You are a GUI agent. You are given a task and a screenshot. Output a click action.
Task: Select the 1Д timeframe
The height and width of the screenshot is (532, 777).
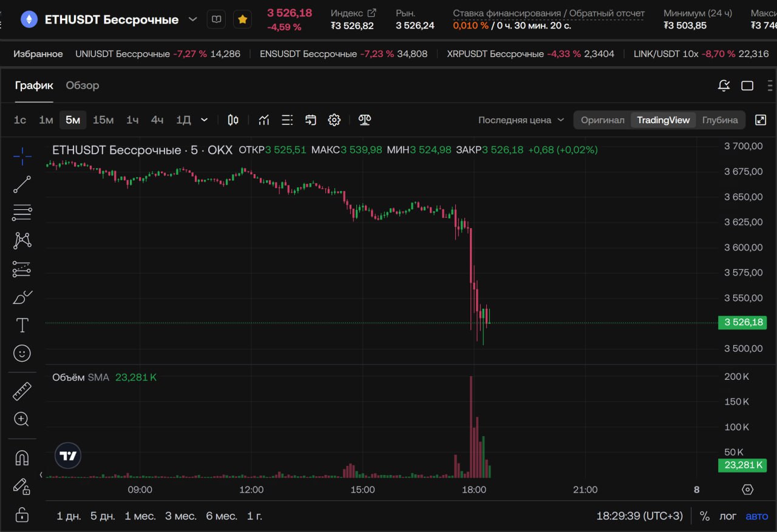click(x=183, y=120)
